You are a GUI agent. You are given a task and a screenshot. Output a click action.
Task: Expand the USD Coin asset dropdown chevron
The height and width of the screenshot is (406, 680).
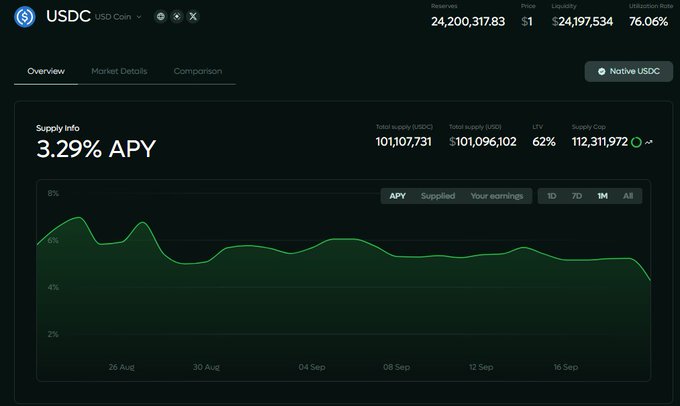139,17
